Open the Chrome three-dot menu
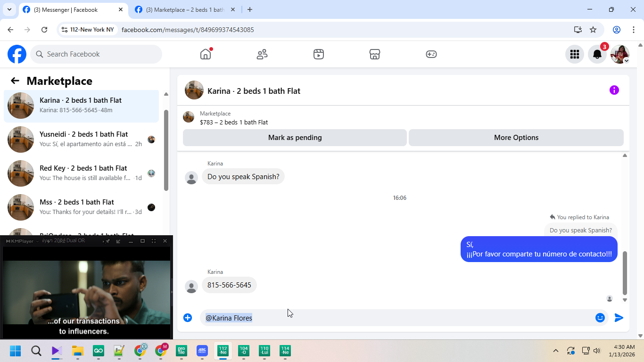The image size is (644, 362). click(633, 30)
